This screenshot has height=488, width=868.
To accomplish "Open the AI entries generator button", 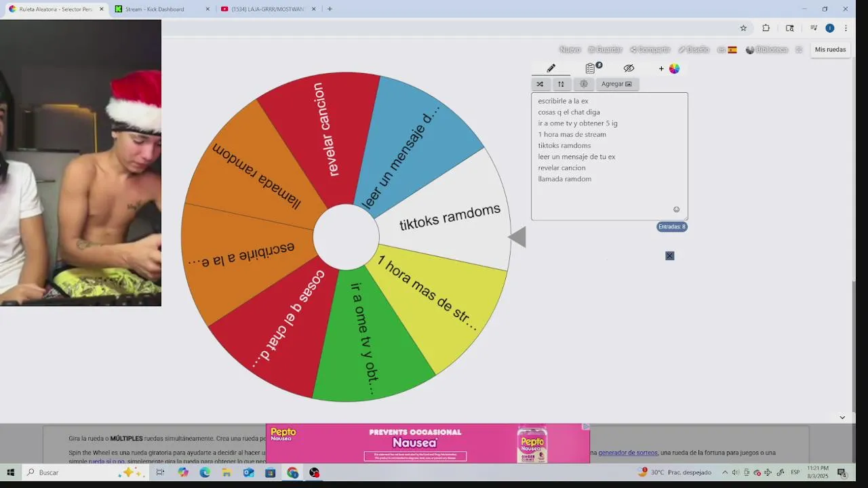I will point(583,84).
